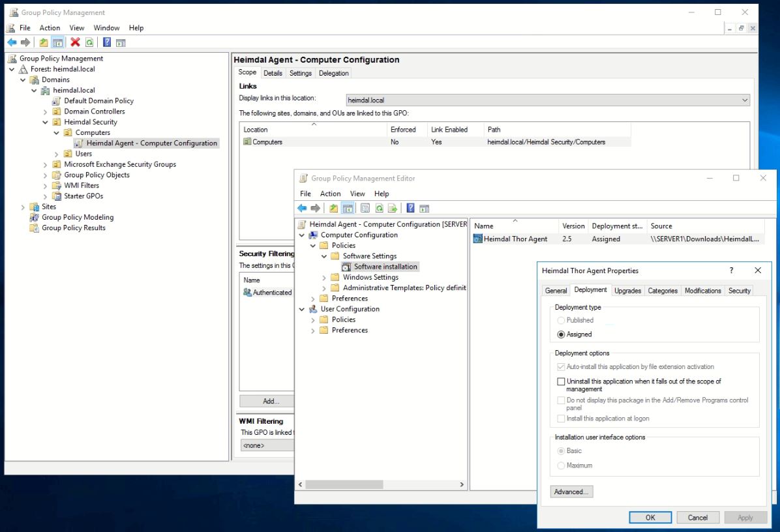Expand the Domain Controllers node
This screenshot has width=780, height=532.
(45, 112)
